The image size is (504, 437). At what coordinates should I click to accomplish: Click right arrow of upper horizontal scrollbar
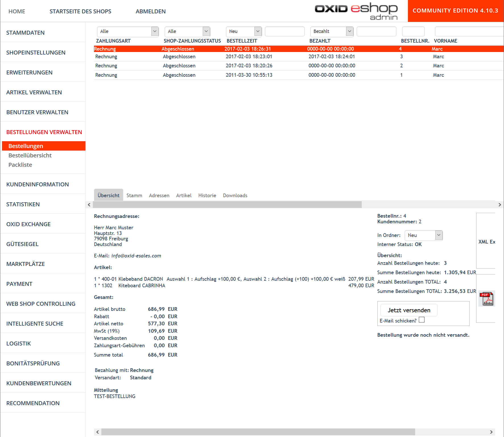point(499,205)
